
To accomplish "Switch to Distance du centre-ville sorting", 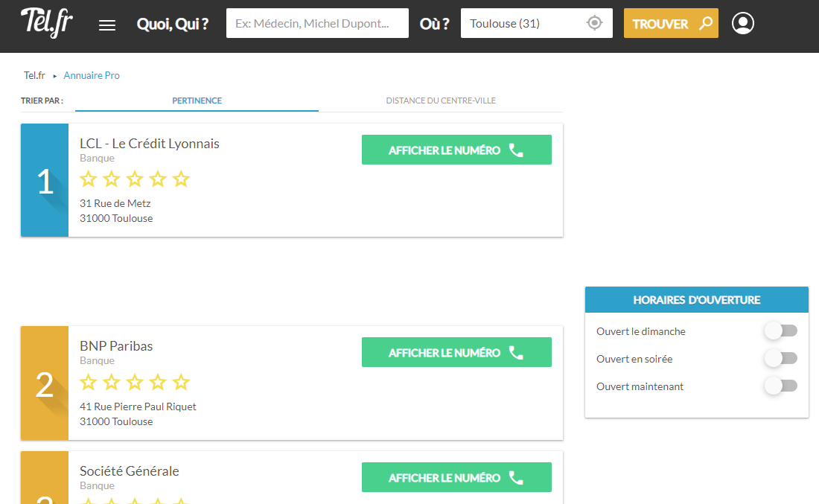I will [x=441, y=101].
